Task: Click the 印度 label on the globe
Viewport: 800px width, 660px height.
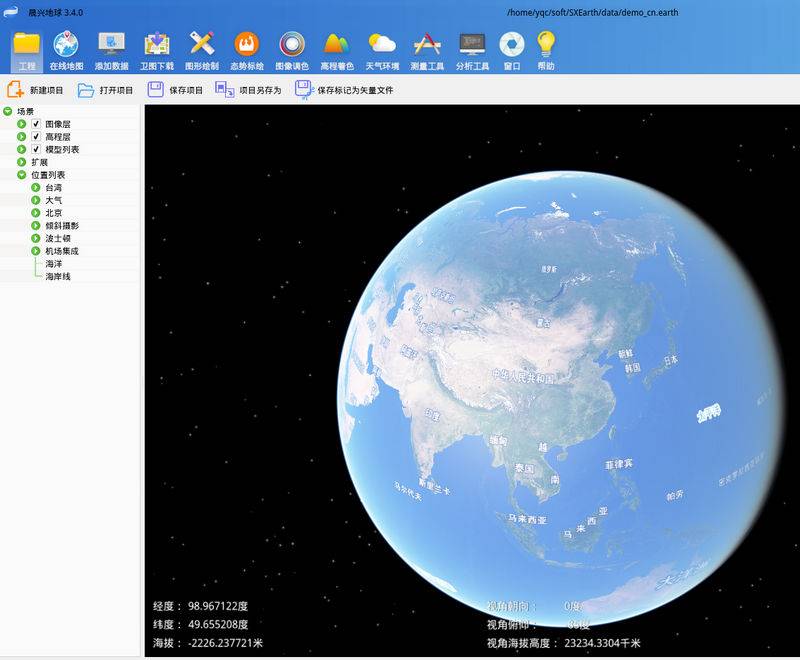Action: [432, 415]
